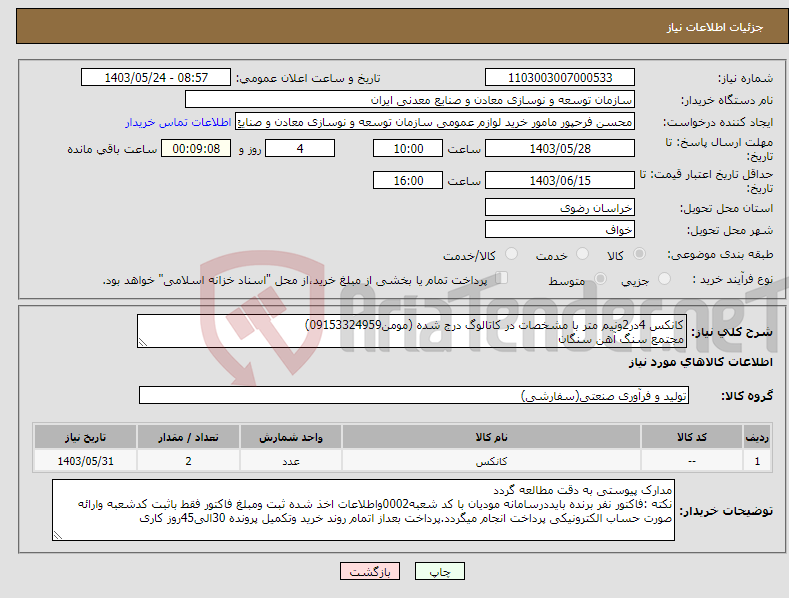This screenshot has height=598, width=789.
Task: Click the response deadline time 10:00
Action: (x=408, y=148)
